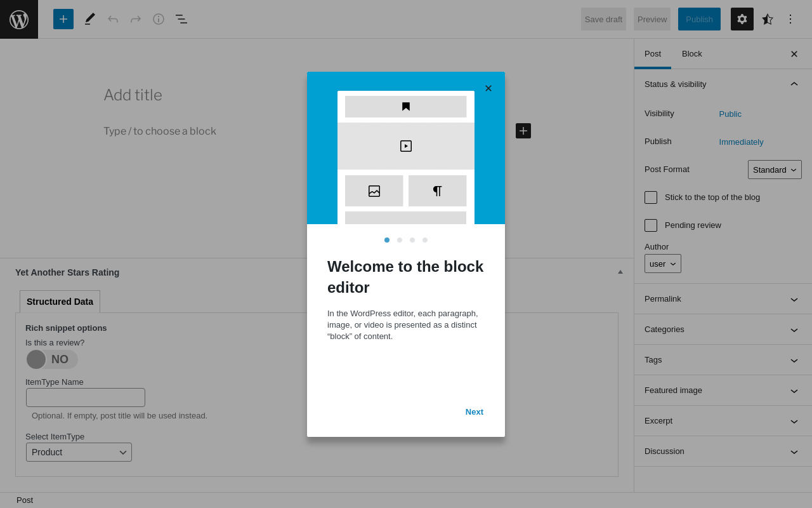Expand the Categories section
This screenshot has height=508, width=812.
tap(723, 330)
